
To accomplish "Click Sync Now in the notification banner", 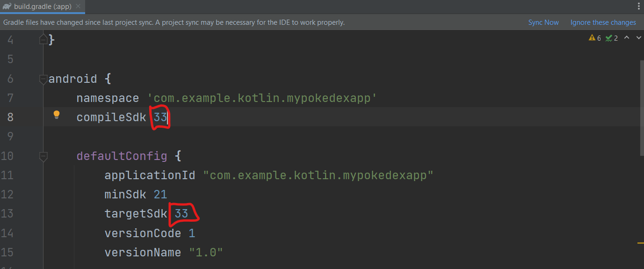I will click(x=543, y=22).
